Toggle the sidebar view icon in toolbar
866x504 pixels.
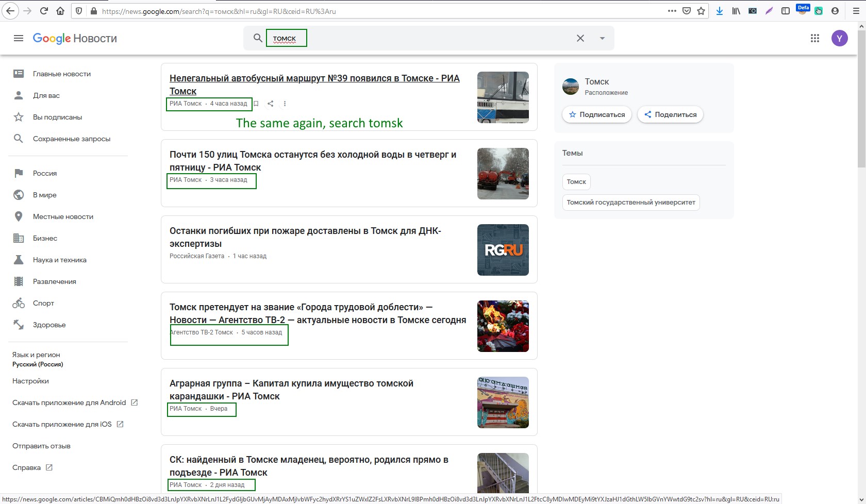786,11
